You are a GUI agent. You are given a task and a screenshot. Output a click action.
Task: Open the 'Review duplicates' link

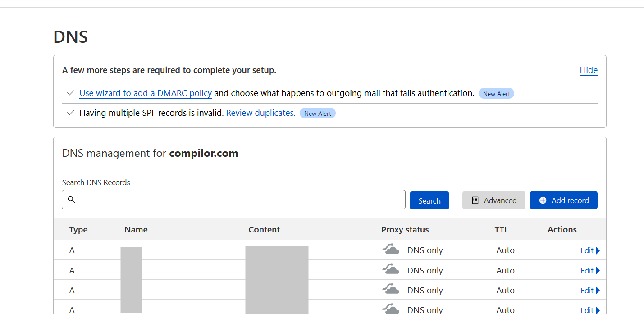[x=260, y=113]
